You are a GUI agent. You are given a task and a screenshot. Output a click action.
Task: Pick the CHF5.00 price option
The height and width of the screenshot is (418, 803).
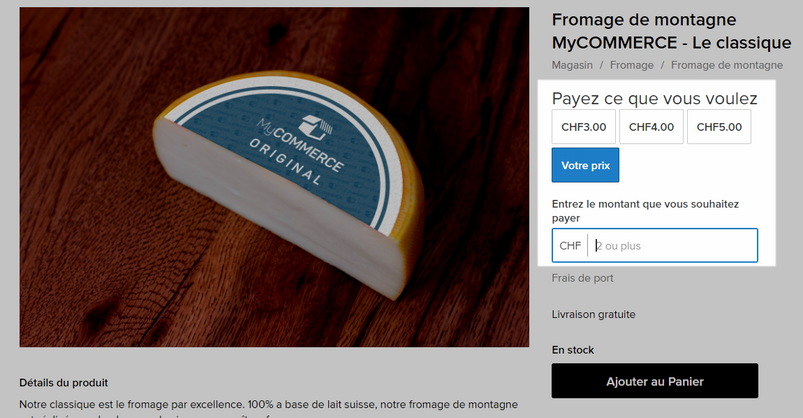point(719,127)
